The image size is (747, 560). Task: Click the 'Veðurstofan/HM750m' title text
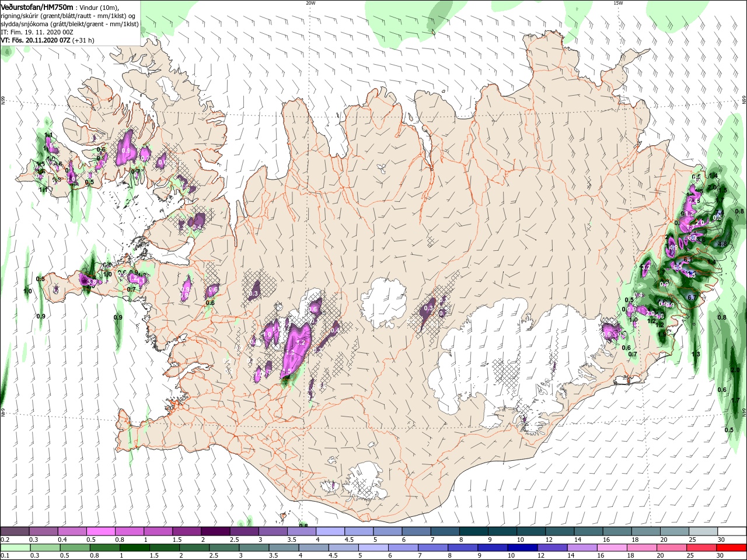(37, 6)
